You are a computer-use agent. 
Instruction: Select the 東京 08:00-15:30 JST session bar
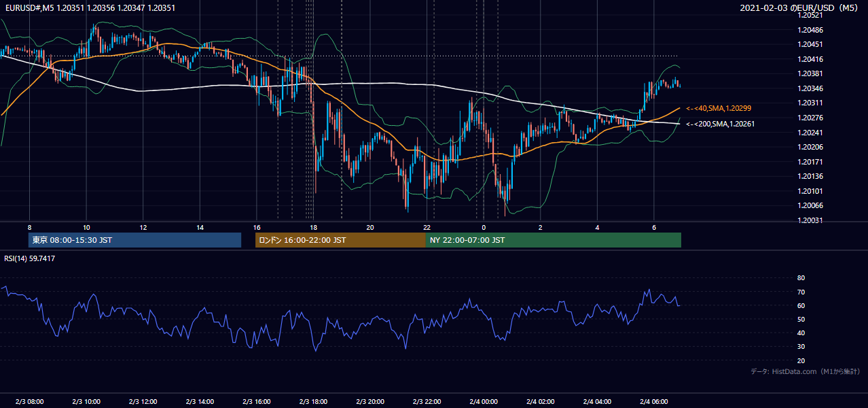(x=134, y=240)
